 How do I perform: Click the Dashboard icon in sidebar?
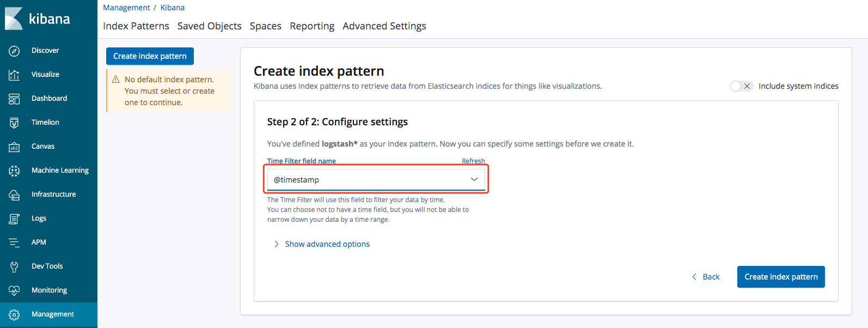coord(14,99)
